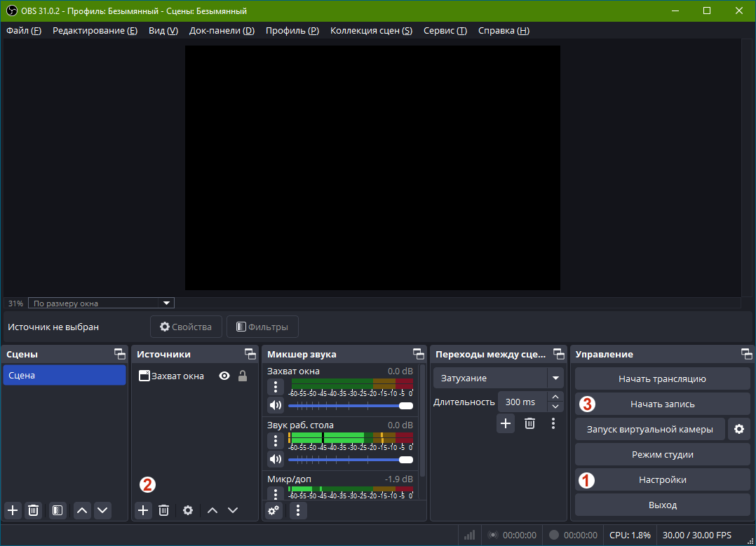Move source down in the Источники list
The height and width of the screenshot is (546, 756).
pyautogui.click(x=233, y=510)
